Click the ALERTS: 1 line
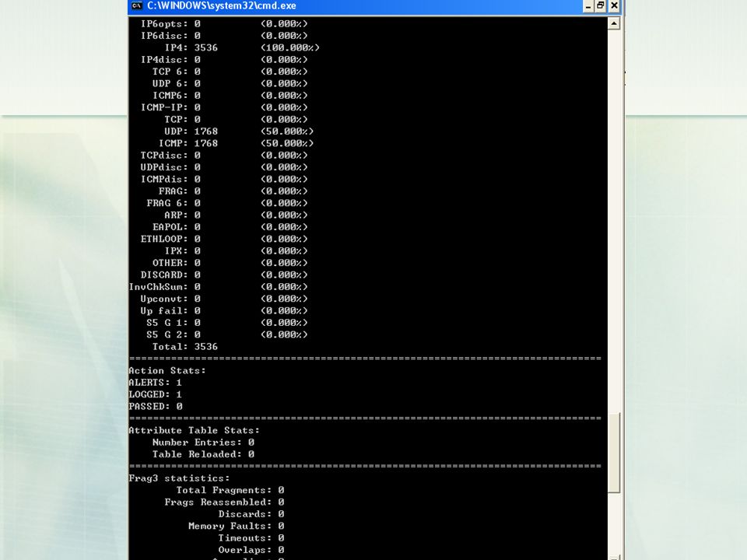Image resolution: width=747 pixels, height=560 pixels. coord(156,383)
